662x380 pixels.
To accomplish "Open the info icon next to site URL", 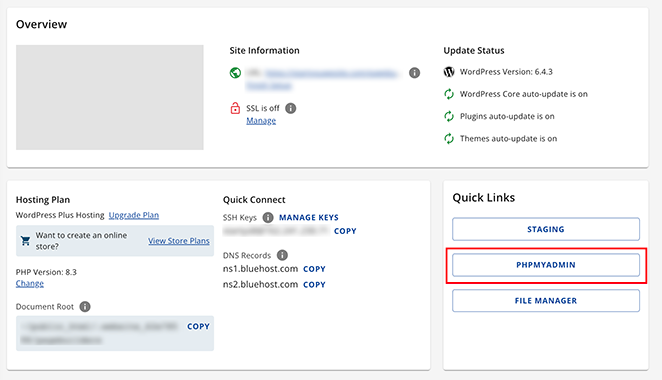I will click(415, 73).
